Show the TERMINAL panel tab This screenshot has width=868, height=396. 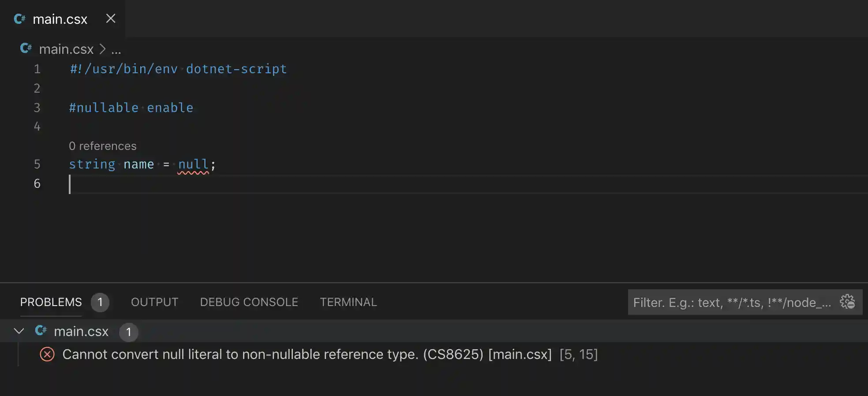click(x=348, y=302)
